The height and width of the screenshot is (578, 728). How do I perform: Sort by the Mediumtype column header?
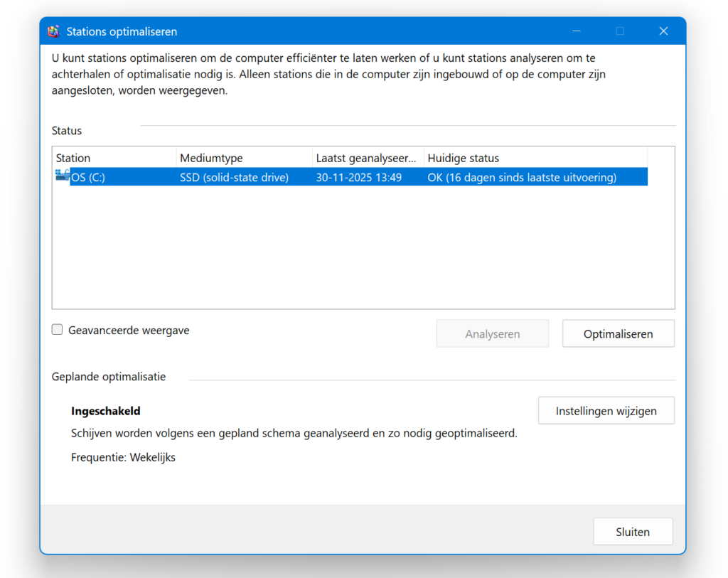(244, 158)
